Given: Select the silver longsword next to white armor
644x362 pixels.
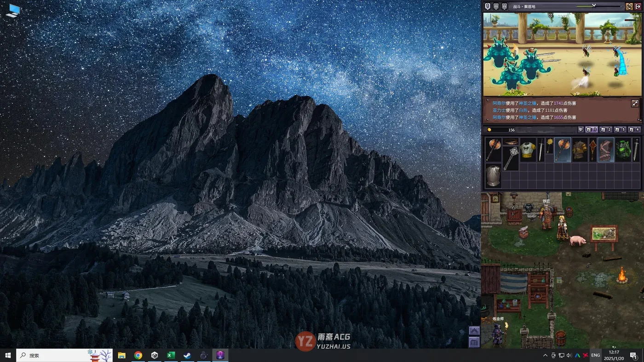Looking at the screenshot, I should pos(541,149).
